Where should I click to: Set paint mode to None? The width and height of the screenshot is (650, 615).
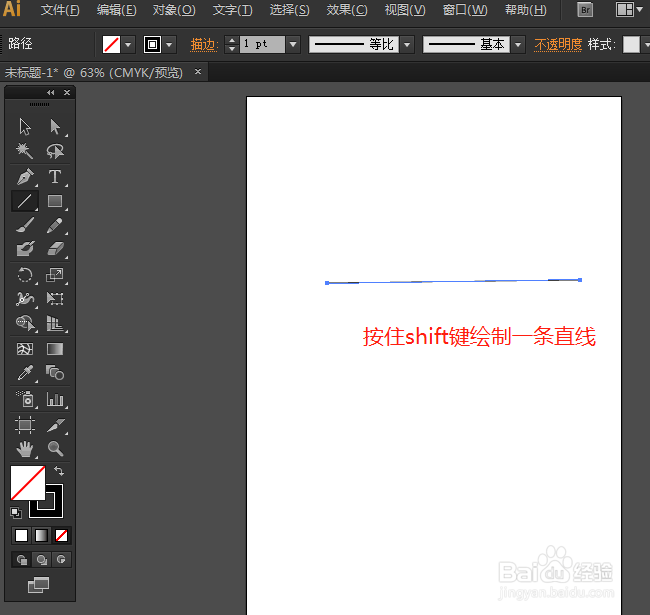coord(61,535)
